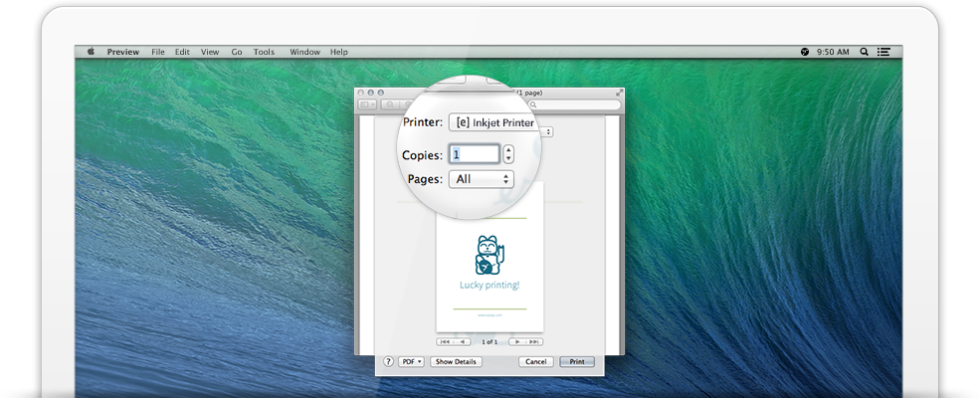Jump to last page in print preview
This screenshot has height=398, width=980.
pyautogui.click(x=534, y=341)
